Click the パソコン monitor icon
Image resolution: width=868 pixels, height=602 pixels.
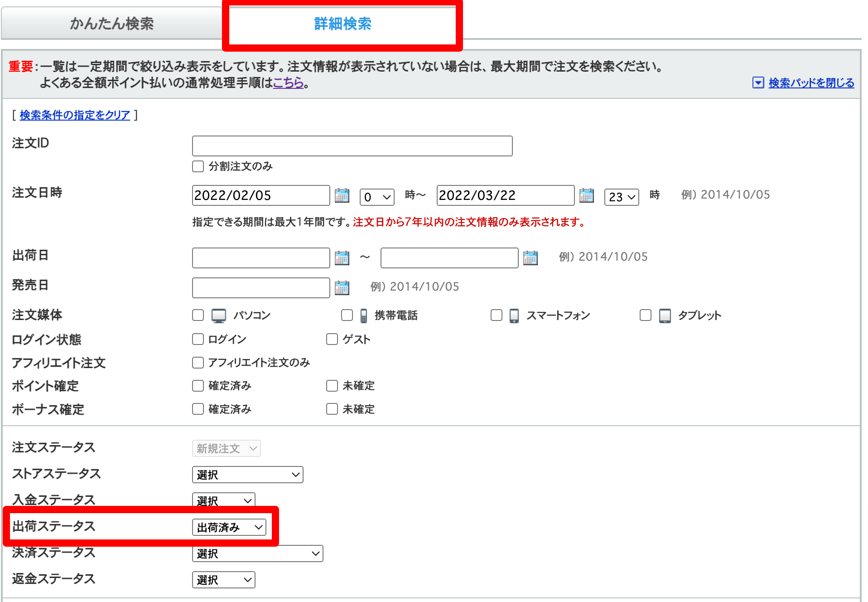pyautogui.click(x=219, y=316)
